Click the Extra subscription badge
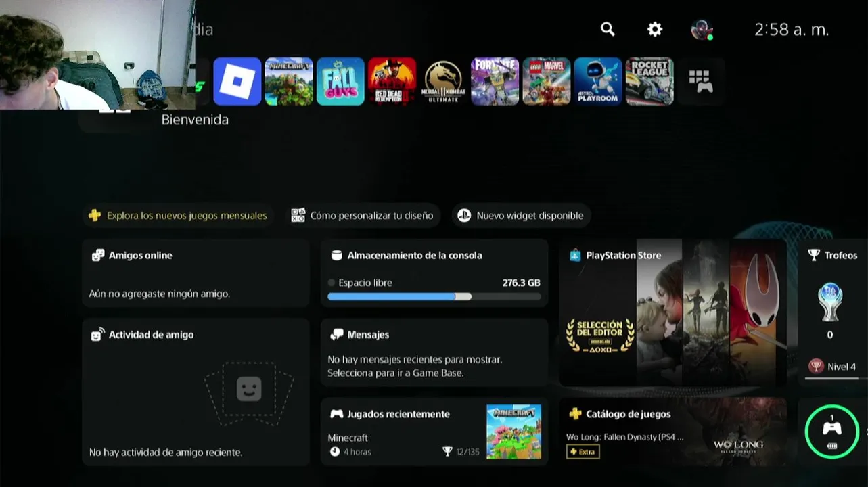This screenshot has width=868, height=487. click(x=583, y=451)
